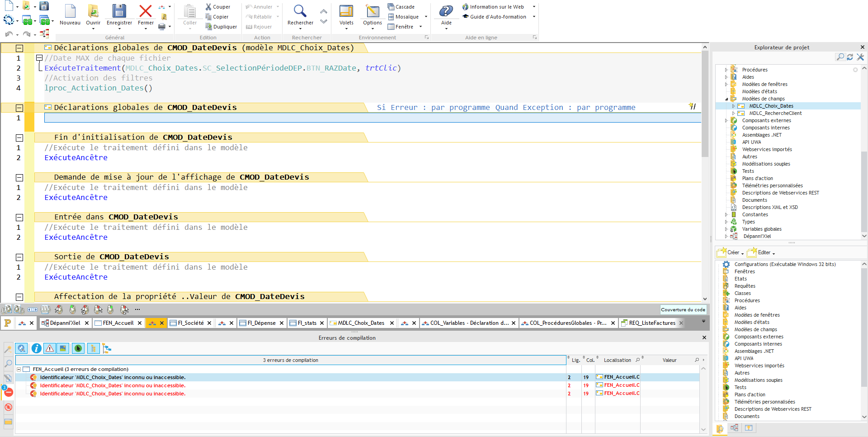
Task: Click the yellow P project tab icon
Action: (7, 323)
